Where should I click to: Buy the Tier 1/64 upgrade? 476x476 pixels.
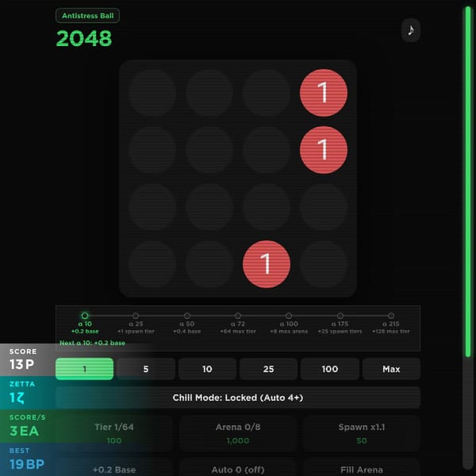click(x=113, y=433)
